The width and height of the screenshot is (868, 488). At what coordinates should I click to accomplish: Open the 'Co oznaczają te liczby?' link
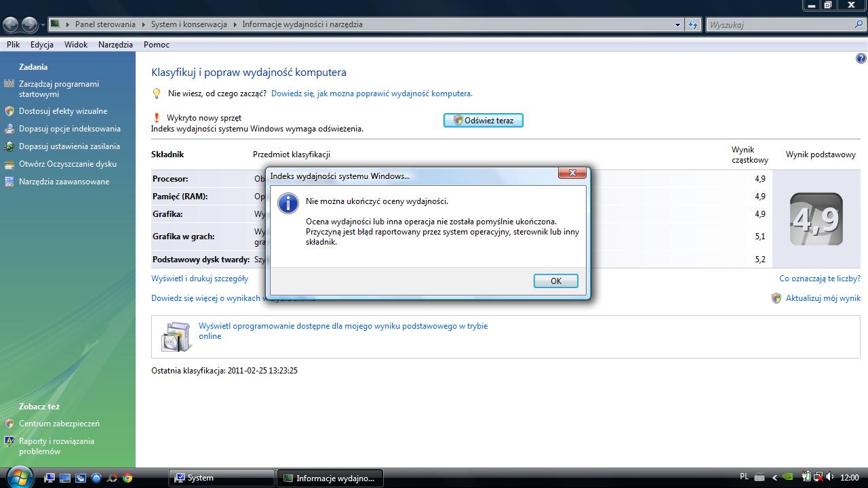(819, 279)
